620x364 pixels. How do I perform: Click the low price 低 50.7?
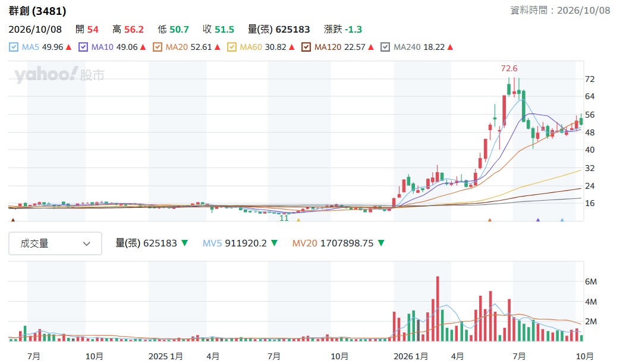point(173,29)
